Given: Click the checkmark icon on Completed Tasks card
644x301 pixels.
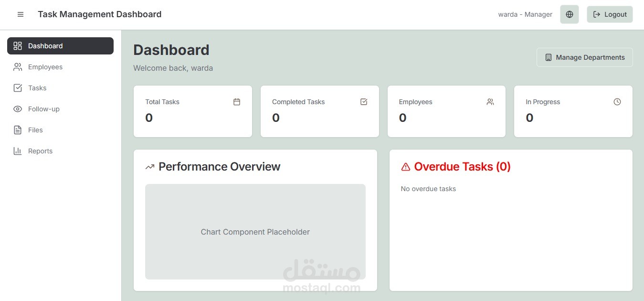Looking at the screenshot, I should pyautogui.click(x=363, y=101).
